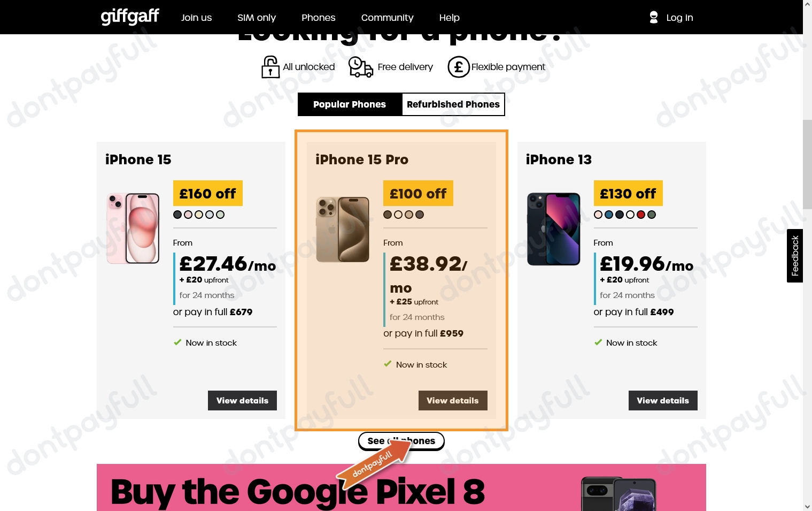
Task: Select the pink color for iPhone 15
Action: [188, 214]
